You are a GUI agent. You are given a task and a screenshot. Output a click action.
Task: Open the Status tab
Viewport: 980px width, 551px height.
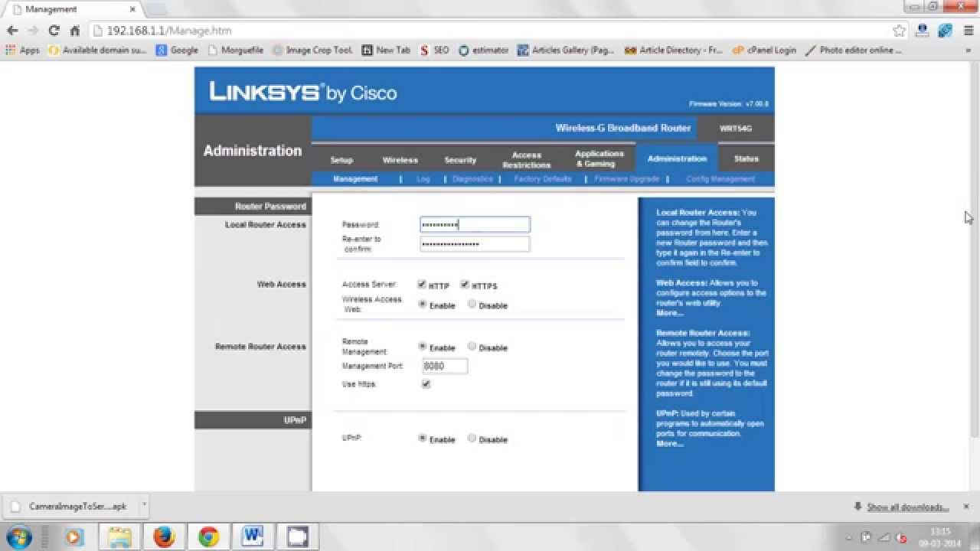pos(746,159)
